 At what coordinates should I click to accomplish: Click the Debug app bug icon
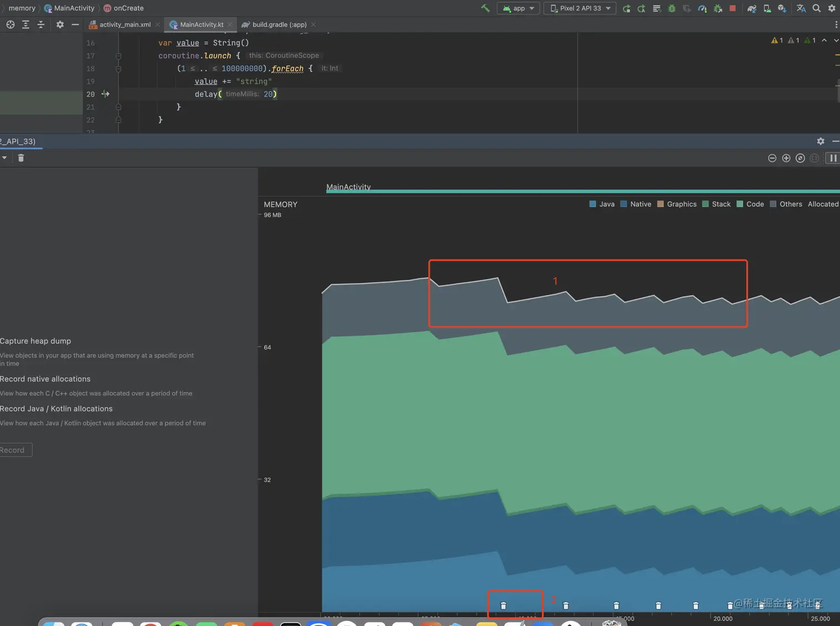tap(672, 8)
